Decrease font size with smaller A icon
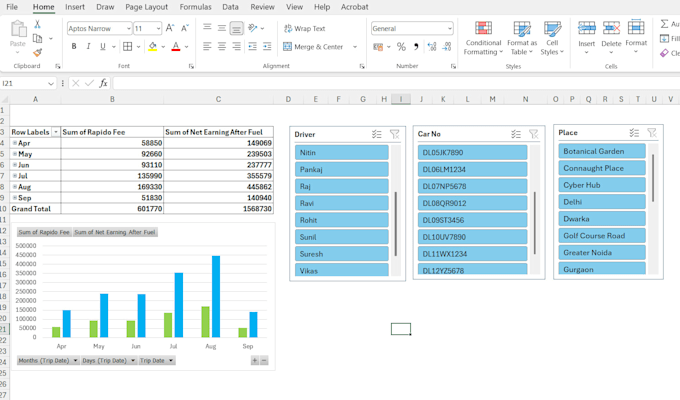Screen dimensions: 680x400 pos(185,28)
